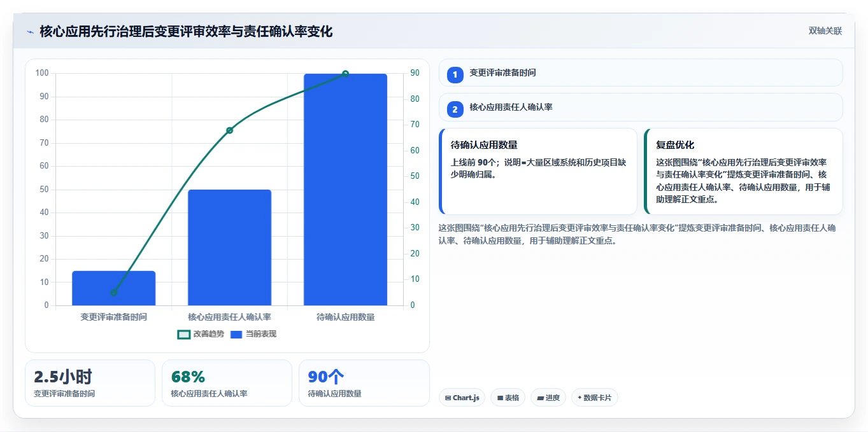Click the icon in the 表格 tag
Viewport: 868px width, 432px height.
point(500,398)
